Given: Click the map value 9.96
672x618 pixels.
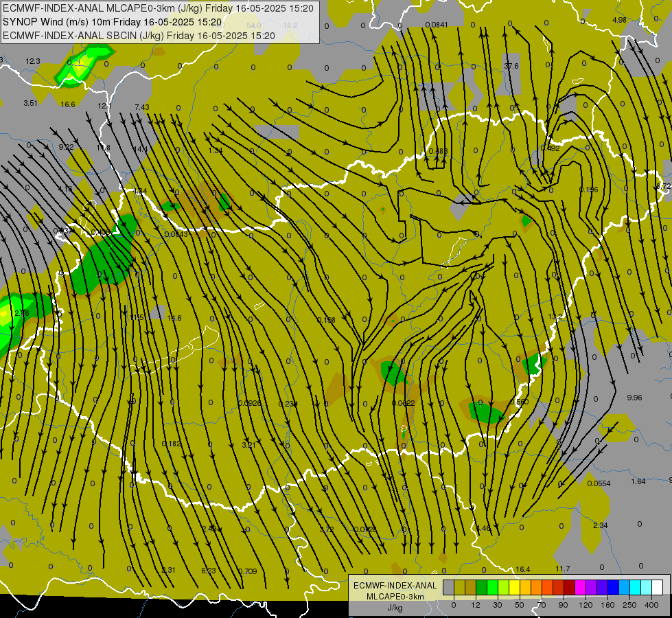Looking at the screenshot, I should coord(634,398).
